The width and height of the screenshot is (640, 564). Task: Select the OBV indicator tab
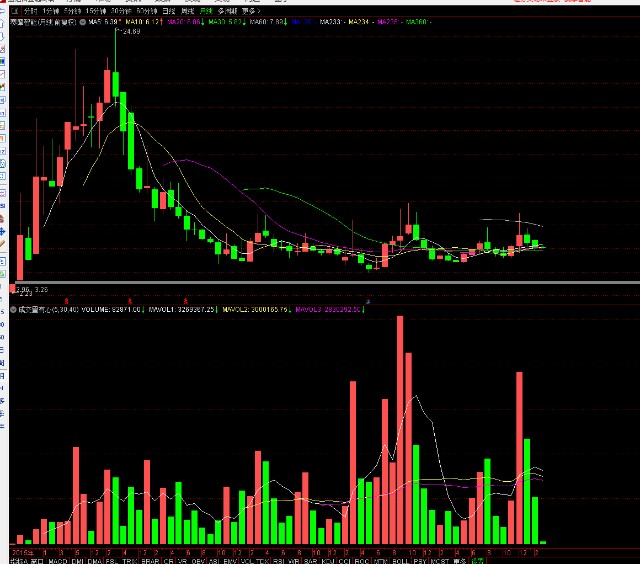[198, 561]
